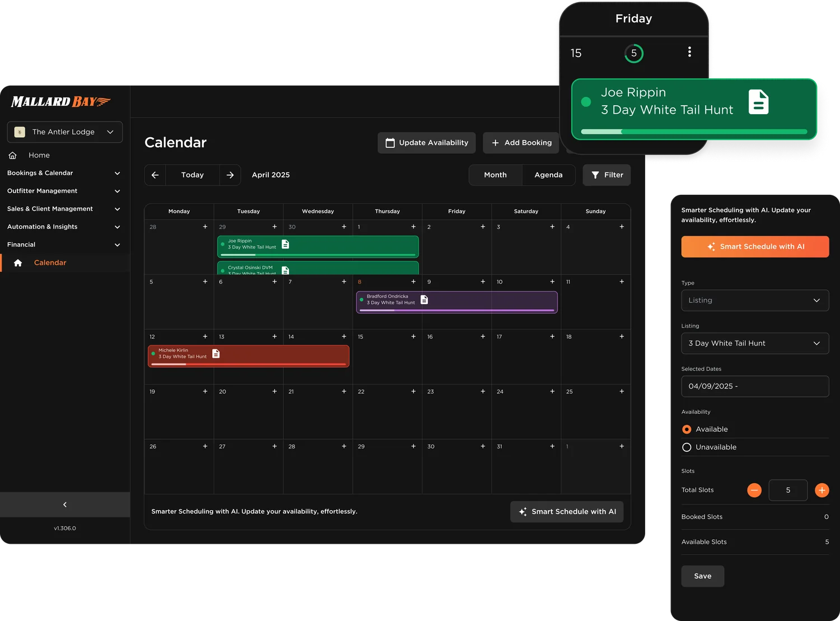
Task: Expand Outfitter Management section
Action: point(65,191)
